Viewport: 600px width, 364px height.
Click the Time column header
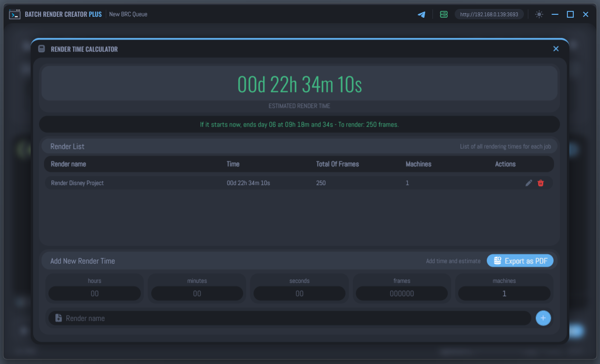(233, 164)
